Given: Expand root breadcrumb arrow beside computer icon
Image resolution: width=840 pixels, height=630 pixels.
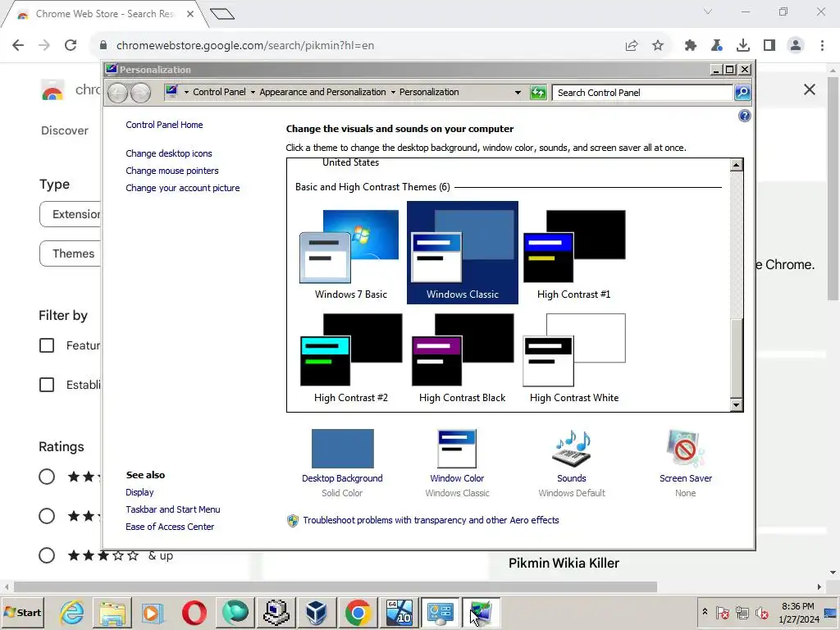Looking at the screenshot, I should tap(186, 92).
